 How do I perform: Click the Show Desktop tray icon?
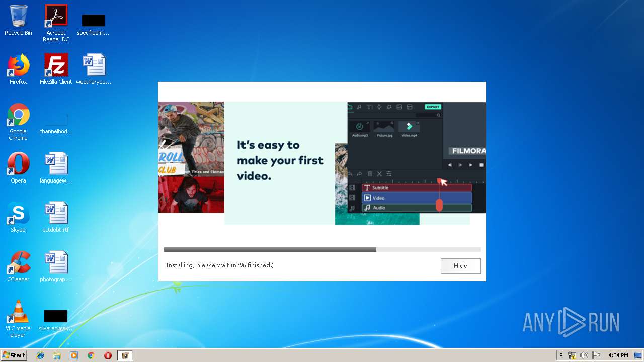point(638,355)
